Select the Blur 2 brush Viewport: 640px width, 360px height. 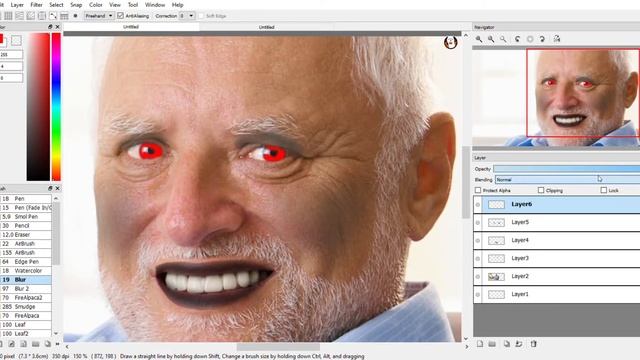26,289
